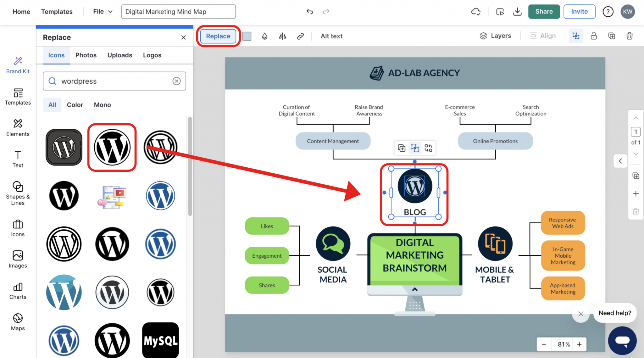Clear the wordpress search query
This screenshot has width=644, height=358.
tap(176, 81)
